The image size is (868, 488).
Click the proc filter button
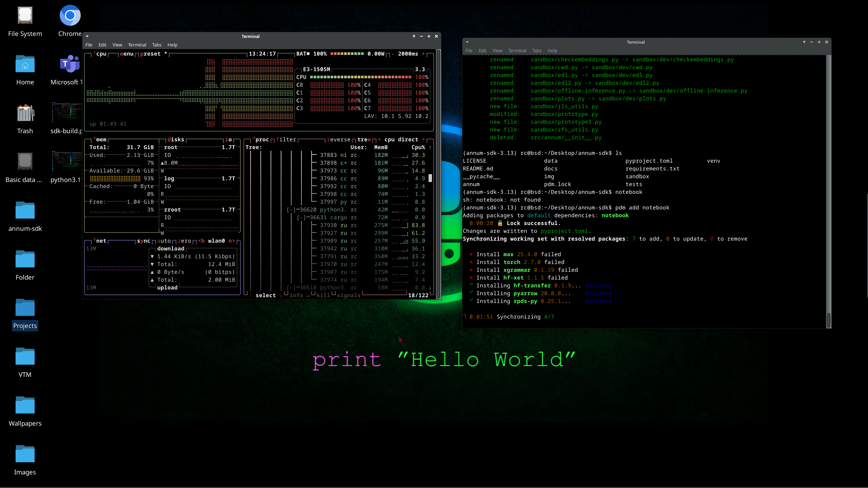pyautogui.click(x=286, y=140)
